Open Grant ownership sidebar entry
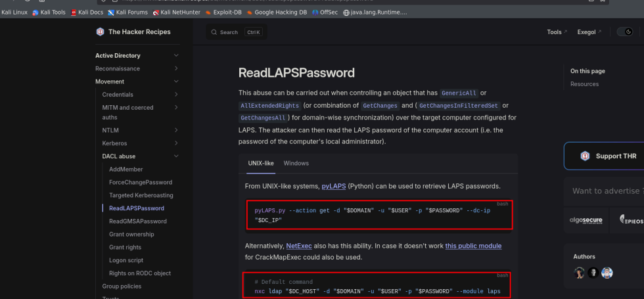 131,235
